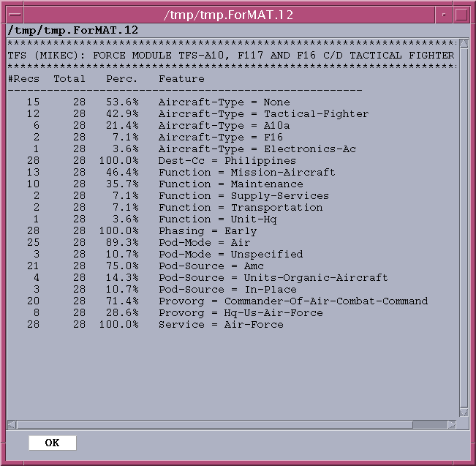Click the 'Dest-Cc = Philippines' line
Screen dimensions: 476x466
(x=227, y=161)
